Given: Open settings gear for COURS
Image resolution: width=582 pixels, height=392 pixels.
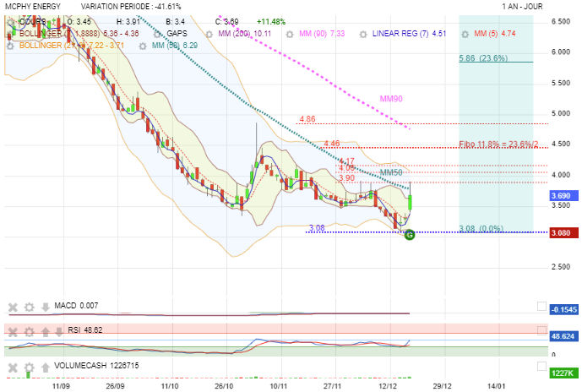Looking at the screenshot, I should pos(10,21).
